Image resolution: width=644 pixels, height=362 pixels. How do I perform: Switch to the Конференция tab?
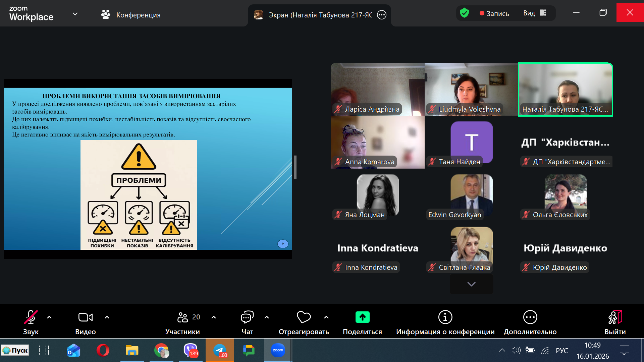[x=131, y=15]
